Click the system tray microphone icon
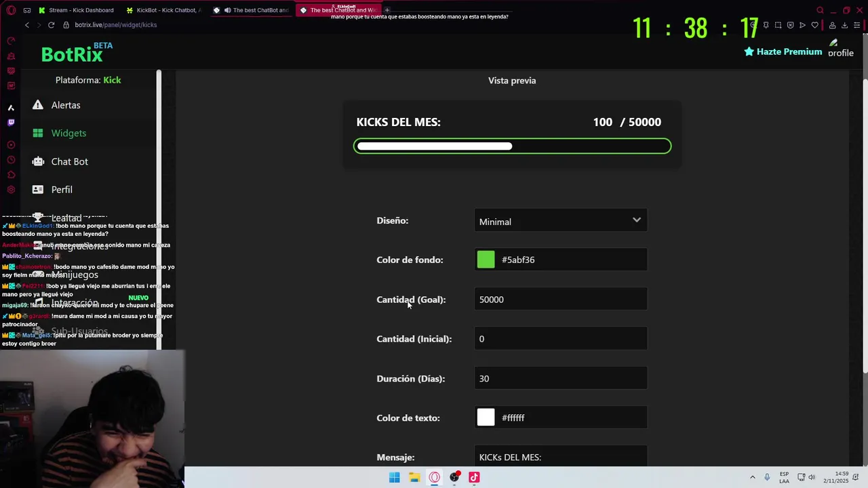The image size is (868, 488). (x=767, y=477)
